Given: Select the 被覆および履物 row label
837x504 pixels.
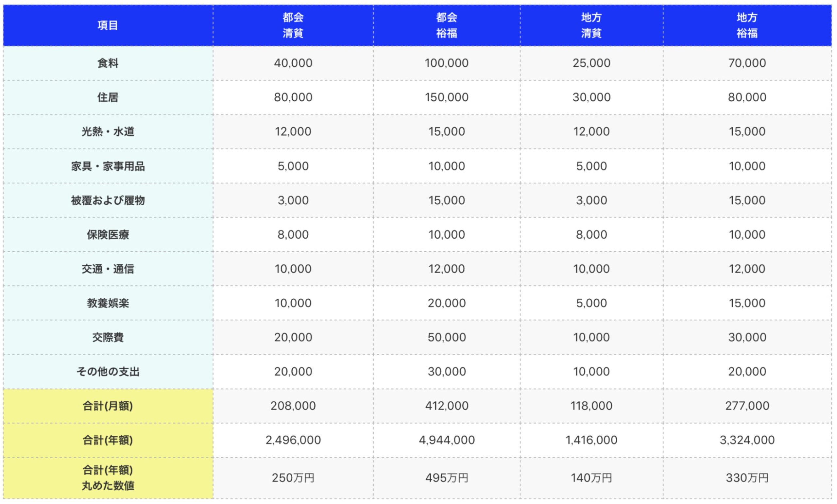Looking at the screenshot, I should (108, 200).
